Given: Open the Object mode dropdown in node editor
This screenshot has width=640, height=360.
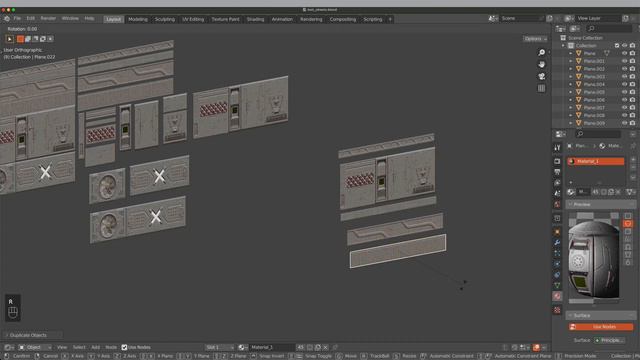Looking at the screenshot, I should pos(35,347).
